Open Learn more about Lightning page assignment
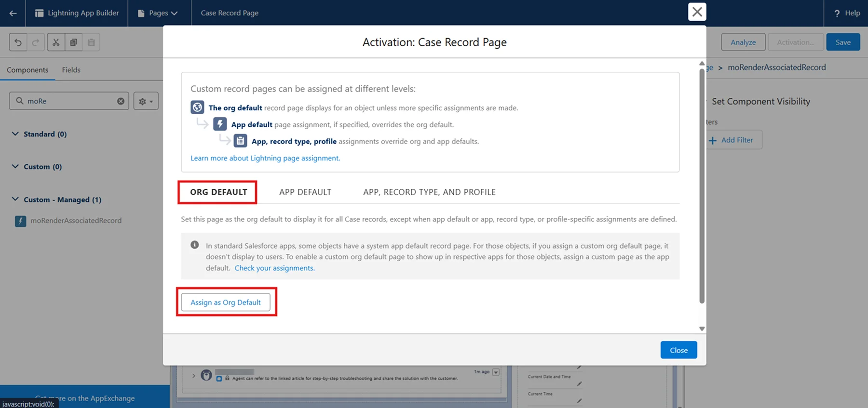Viewport: 868px width, 408px height. point(265,158)
